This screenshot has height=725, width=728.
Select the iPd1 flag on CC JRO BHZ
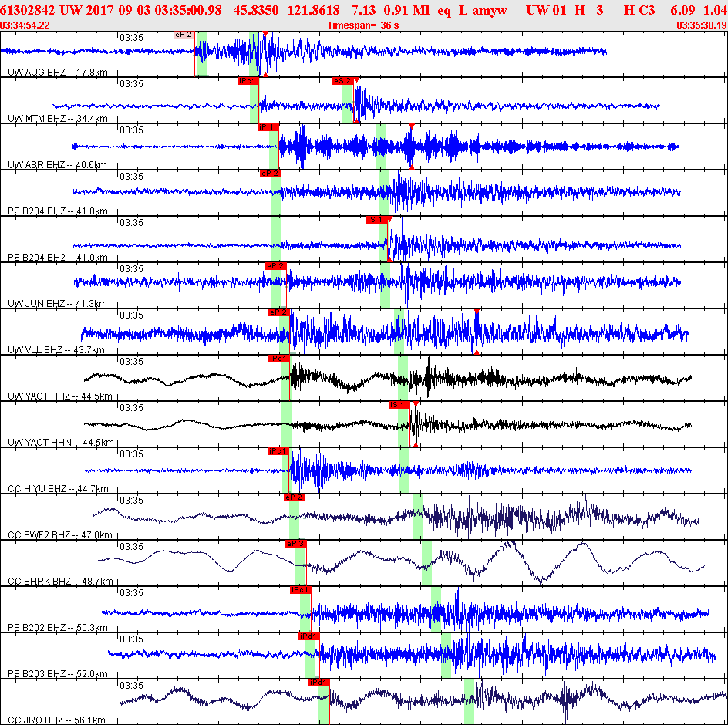[319, 683]
